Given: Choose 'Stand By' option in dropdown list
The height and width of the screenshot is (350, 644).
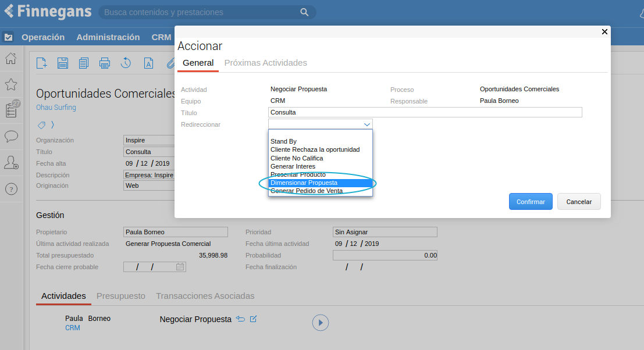Looking at the screenshot, I should [x=283, y=141].
